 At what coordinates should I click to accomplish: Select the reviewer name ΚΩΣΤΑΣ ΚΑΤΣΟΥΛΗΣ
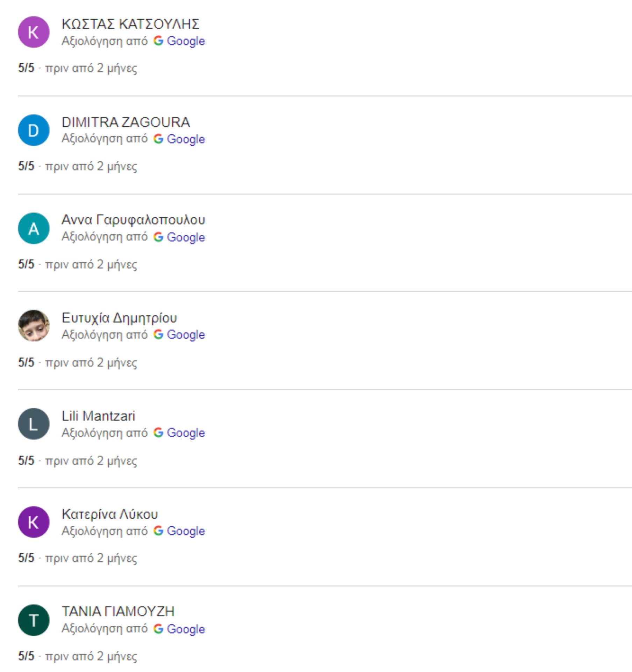point(130,24)
